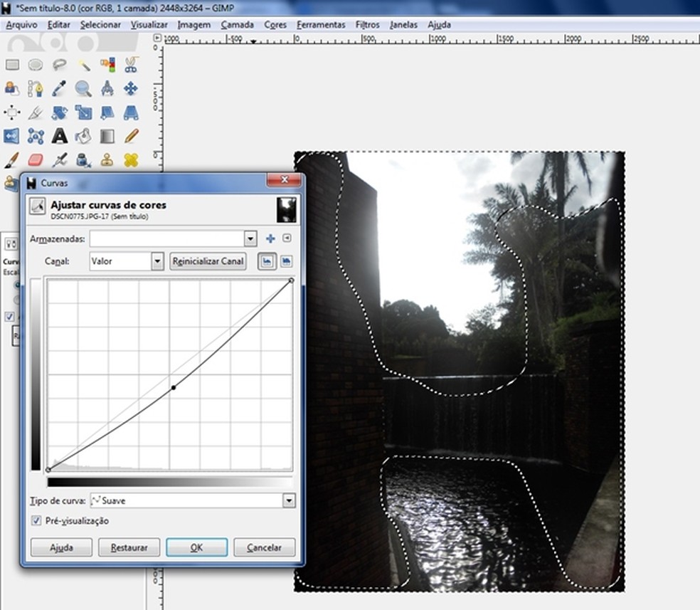Image resolution: width=700 pixels, height=610 pixels.
Task: Open the Imagem menu
Action: (193, 25)
